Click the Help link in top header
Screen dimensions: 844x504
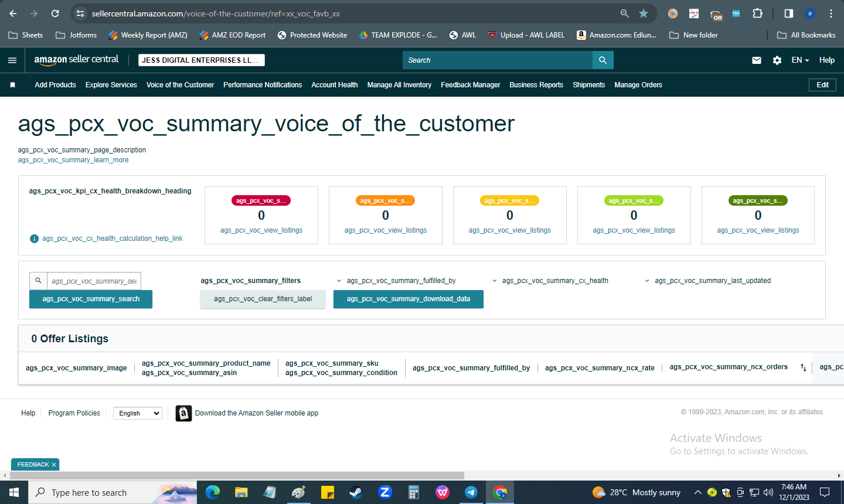click(x=827, y=60)
